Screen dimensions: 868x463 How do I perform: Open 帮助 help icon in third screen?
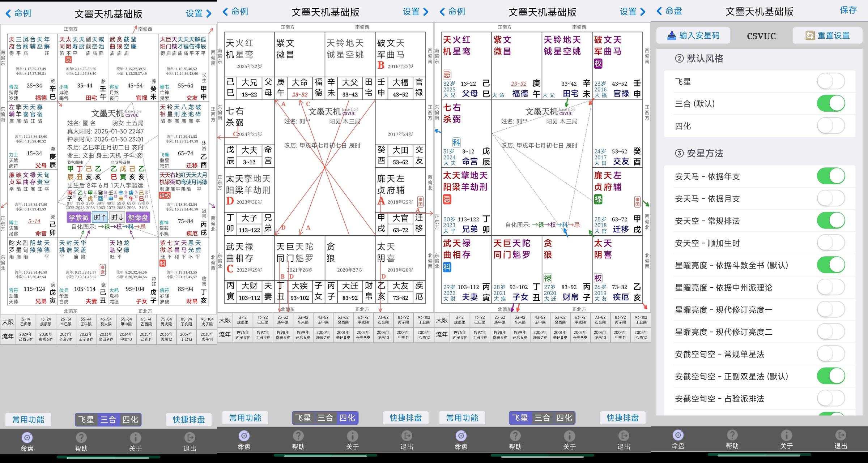click(x=515, y=436)
